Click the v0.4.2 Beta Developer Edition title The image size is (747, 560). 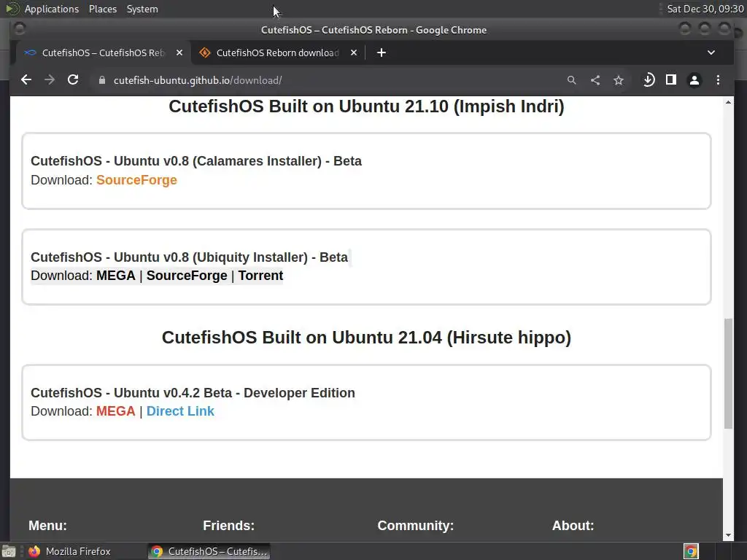[x=193, y=393]
